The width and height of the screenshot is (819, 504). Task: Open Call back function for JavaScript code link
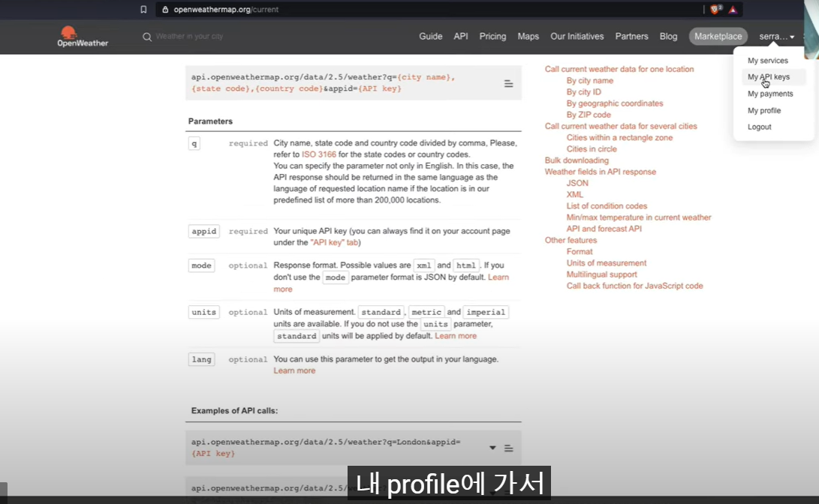[634, 286]
